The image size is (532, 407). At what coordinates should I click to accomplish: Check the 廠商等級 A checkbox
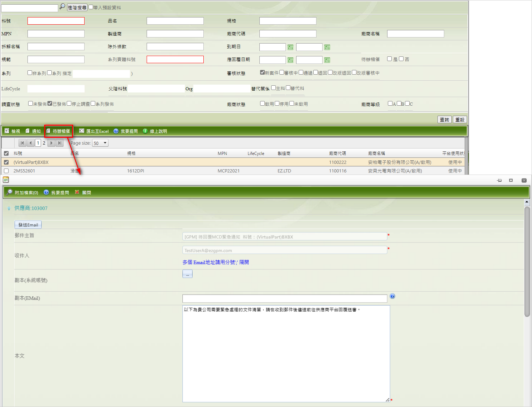click(x=390, y=104)
